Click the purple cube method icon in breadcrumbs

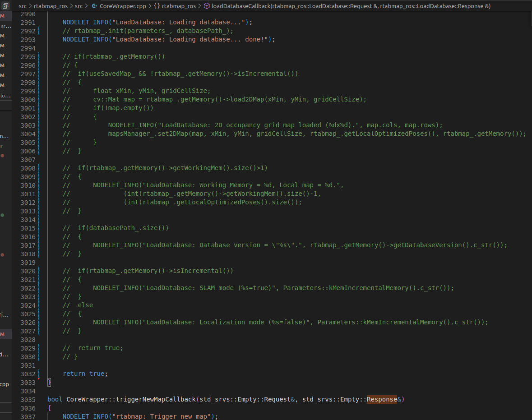[206, 6]
